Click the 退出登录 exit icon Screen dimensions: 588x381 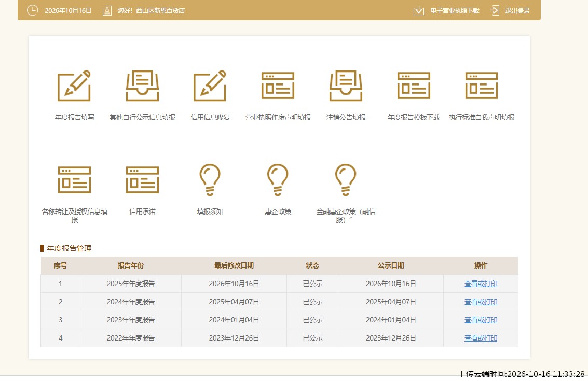coord(495,10)
